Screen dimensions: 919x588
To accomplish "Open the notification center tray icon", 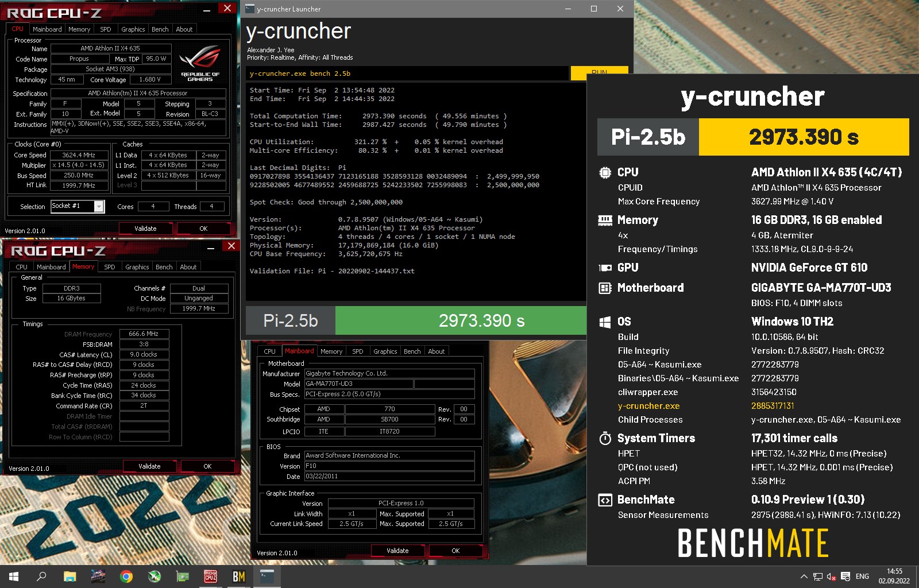I will point(845,577).
